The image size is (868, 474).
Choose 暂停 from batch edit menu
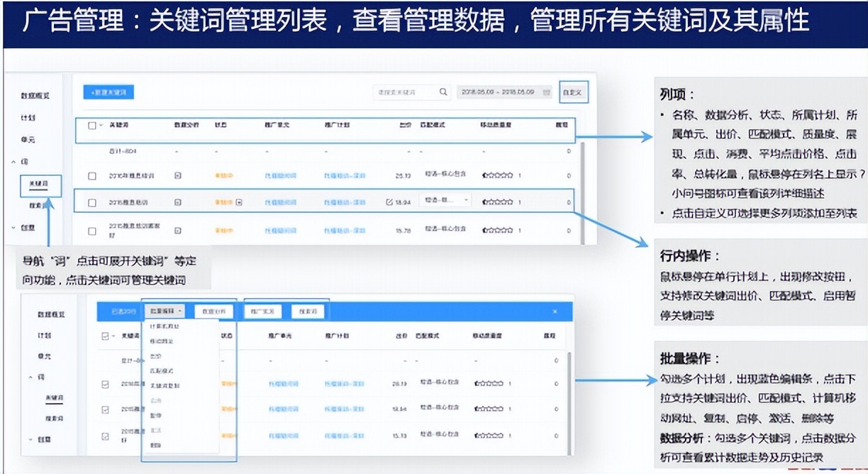[x=157, y=416]
